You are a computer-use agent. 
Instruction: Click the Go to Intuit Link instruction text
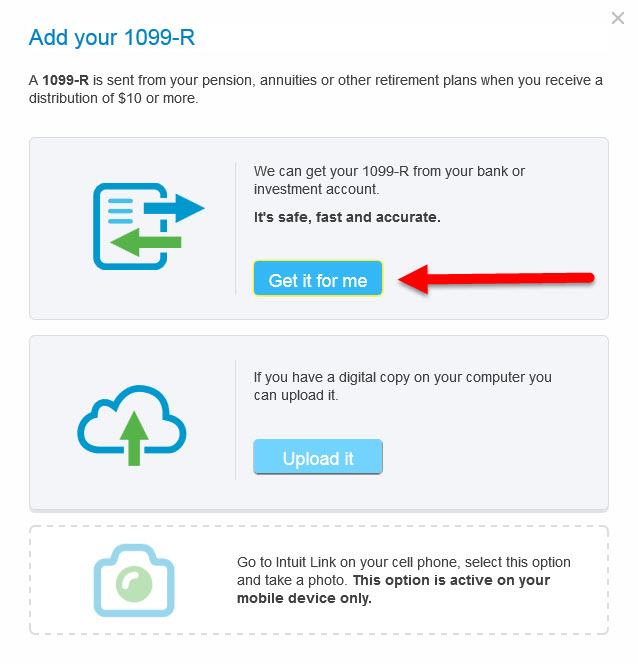point(403,571)
